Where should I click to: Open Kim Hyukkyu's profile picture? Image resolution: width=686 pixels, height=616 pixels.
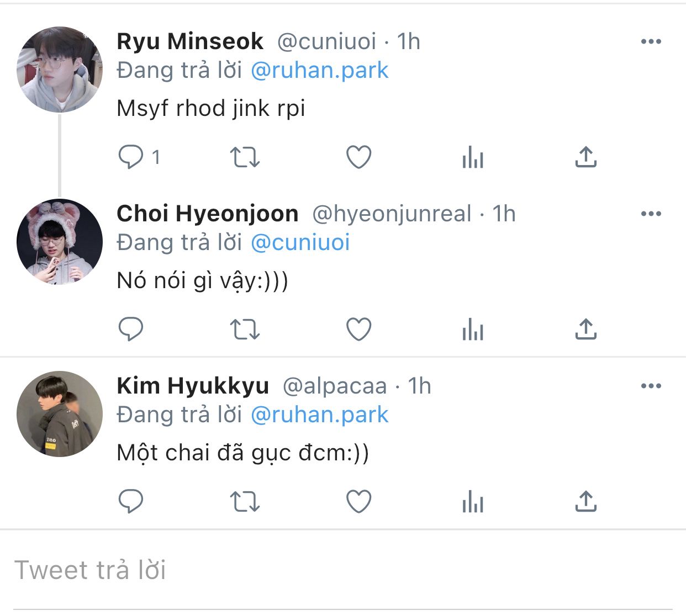click(60, 414)
